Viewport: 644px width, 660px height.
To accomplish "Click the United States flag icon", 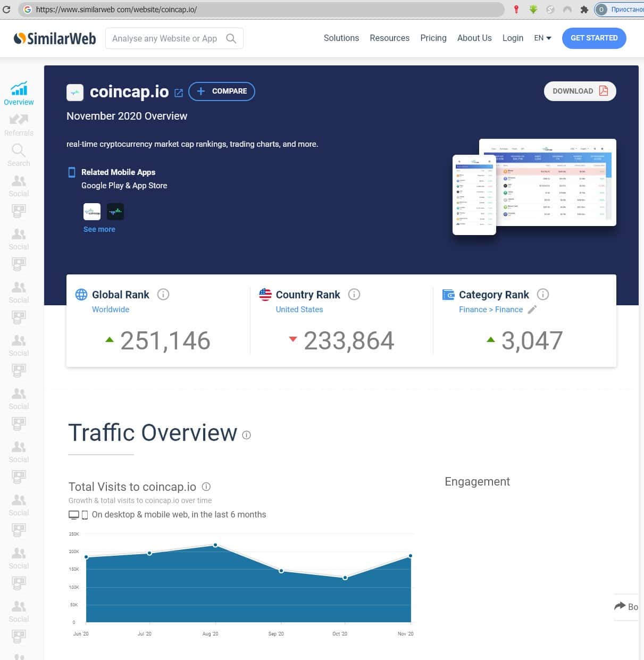I will tap(265, 295).
